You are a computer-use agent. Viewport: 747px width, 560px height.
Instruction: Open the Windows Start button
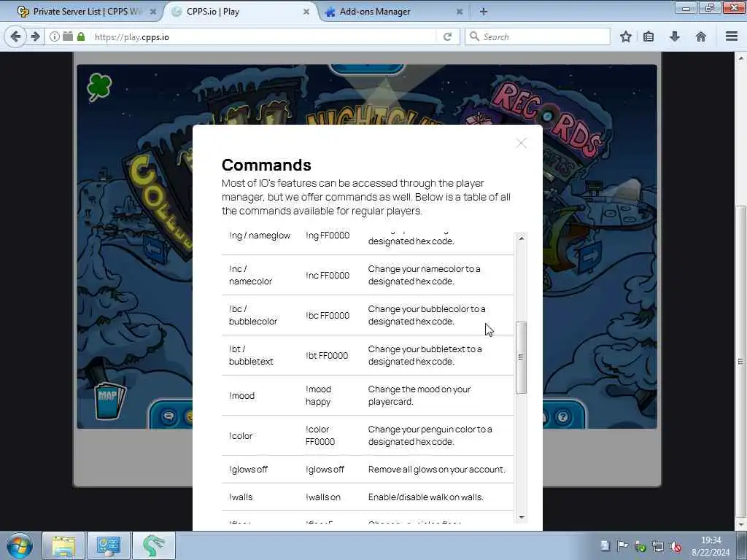pos(20,545)
